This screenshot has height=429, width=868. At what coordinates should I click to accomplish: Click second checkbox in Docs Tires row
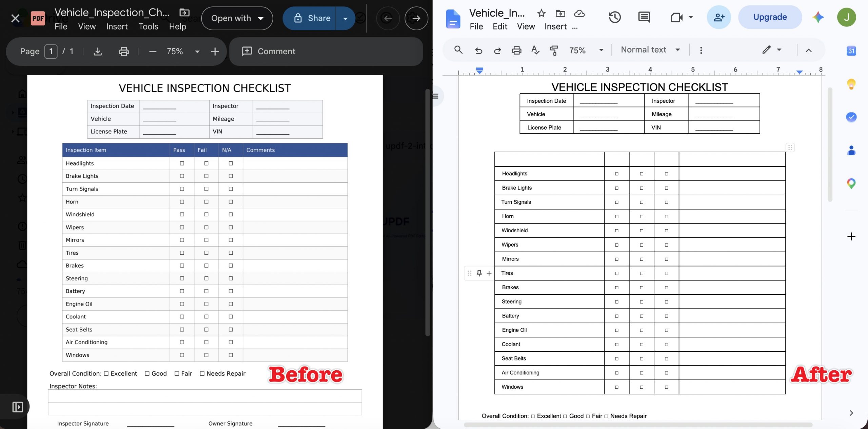642,273
